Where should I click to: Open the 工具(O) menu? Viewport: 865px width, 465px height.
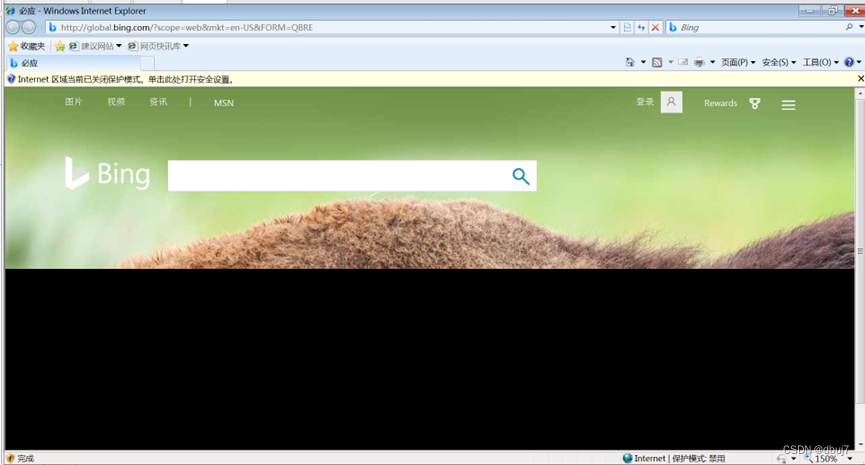[x=820, y=62]
